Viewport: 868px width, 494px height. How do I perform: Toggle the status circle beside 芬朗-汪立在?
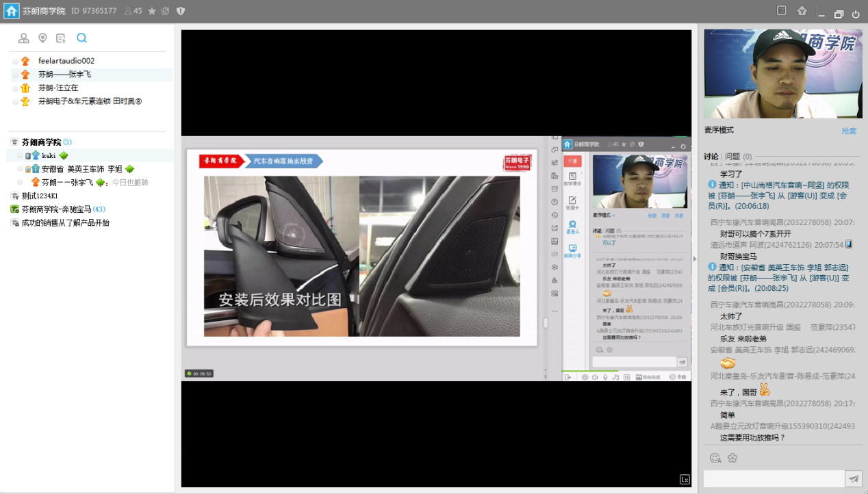point(16,88)
